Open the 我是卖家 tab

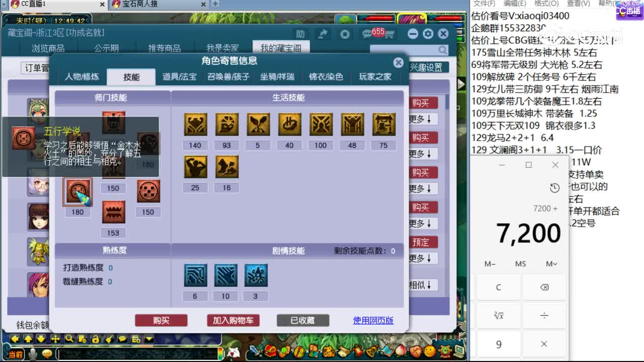(x=222, y=48)
